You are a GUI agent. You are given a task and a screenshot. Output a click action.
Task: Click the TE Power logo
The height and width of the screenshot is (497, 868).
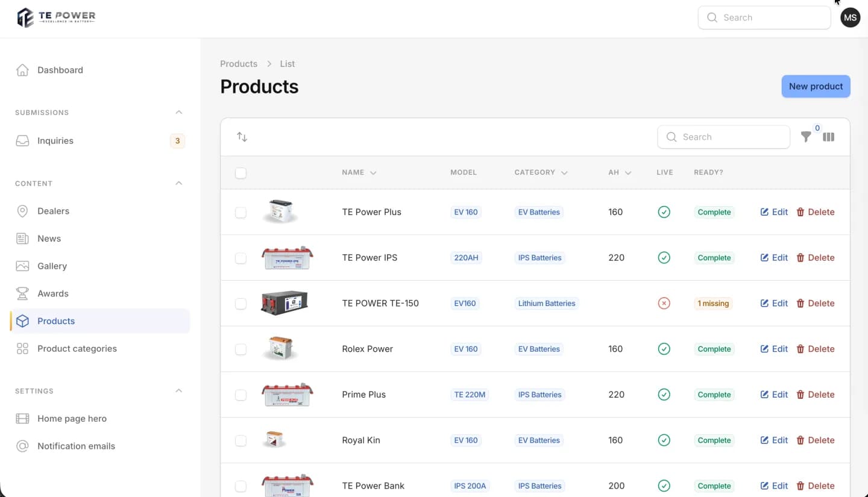tap(56, 17)
